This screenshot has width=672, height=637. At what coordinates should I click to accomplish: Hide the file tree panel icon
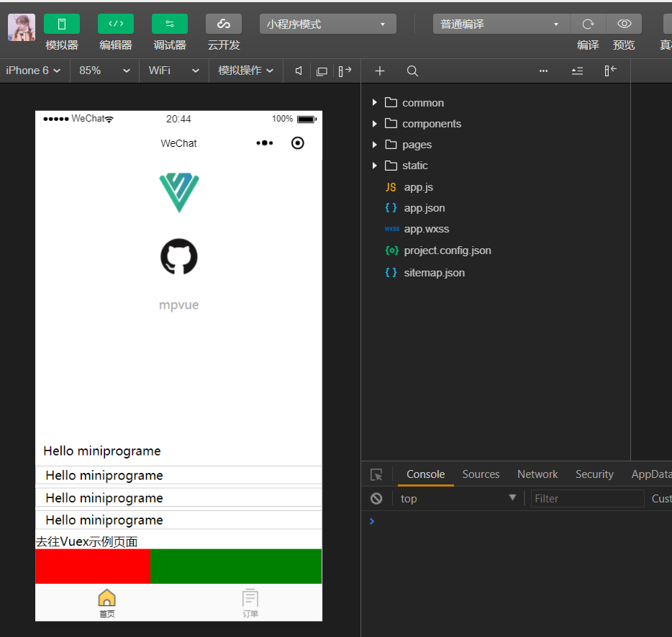pos(610,71)
